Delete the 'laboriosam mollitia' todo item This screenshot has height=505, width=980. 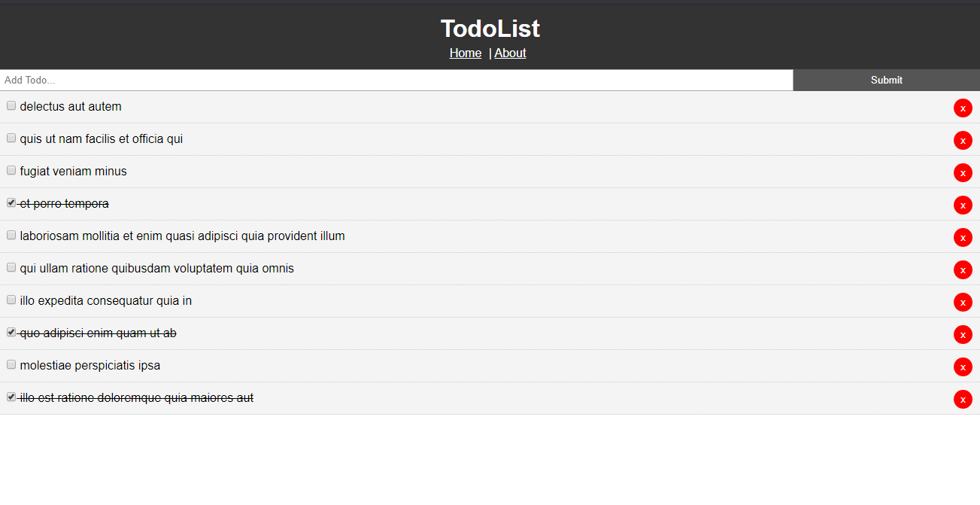[963, 238]
